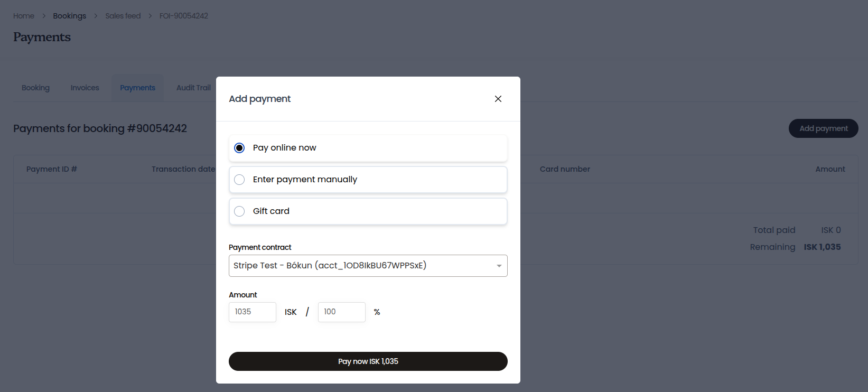868x392 pixels.
Task: Select the Payments tab
Action: point(137,88)
